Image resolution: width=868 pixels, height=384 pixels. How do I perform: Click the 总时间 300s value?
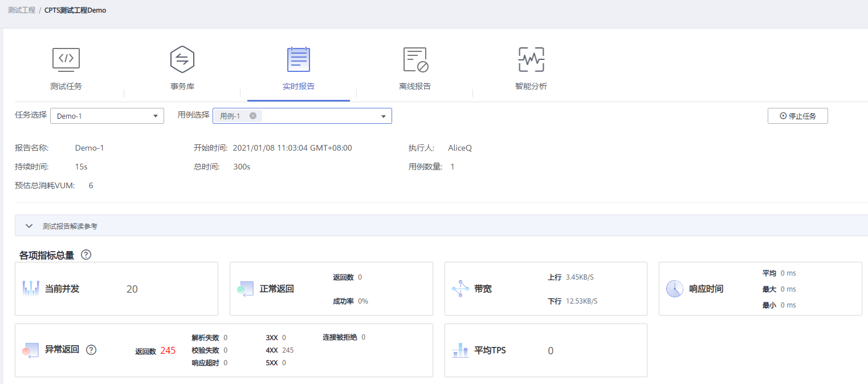(x=242, y=167)
